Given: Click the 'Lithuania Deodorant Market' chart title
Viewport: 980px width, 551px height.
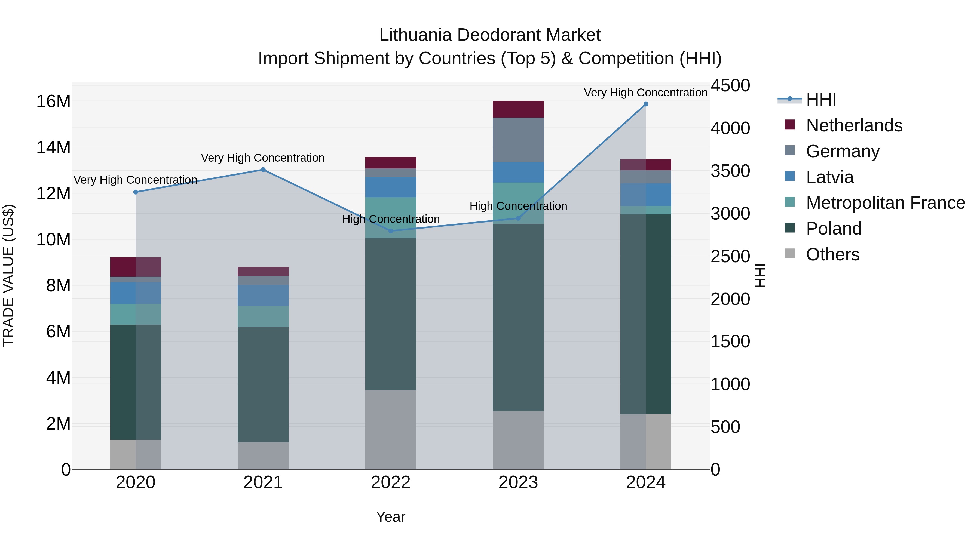Looking at the screenshot, I should [x=490, y=35].
